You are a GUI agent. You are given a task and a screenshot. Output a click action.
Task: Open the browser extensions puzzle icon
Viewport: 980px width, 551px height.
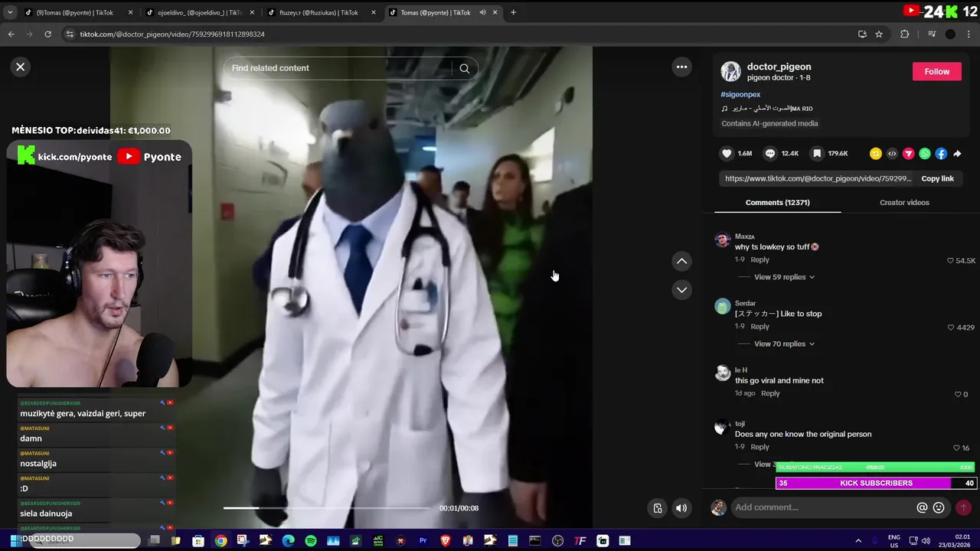pyautogui.click(x=904, y=34)
